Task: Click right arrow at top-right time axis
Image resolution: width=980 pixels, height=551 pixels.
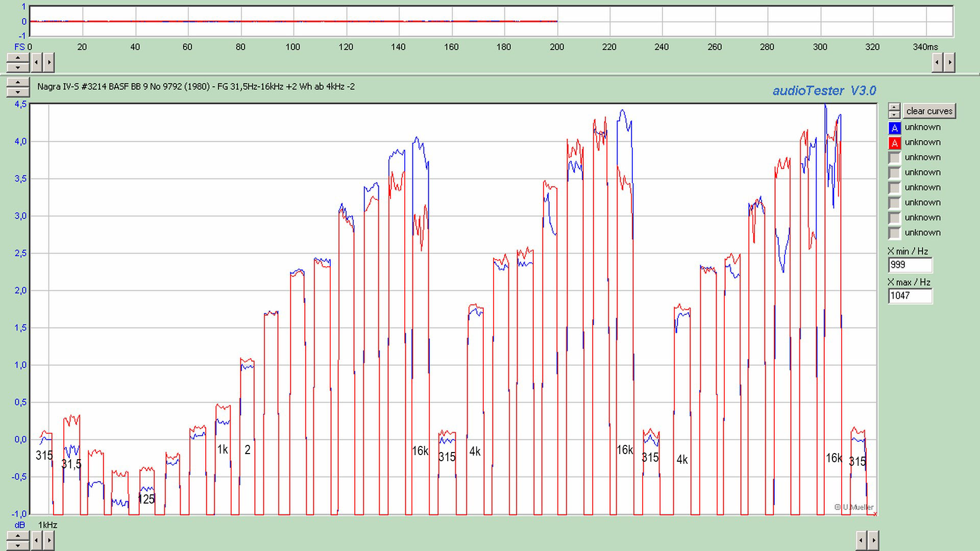Action: pos(949,63)
